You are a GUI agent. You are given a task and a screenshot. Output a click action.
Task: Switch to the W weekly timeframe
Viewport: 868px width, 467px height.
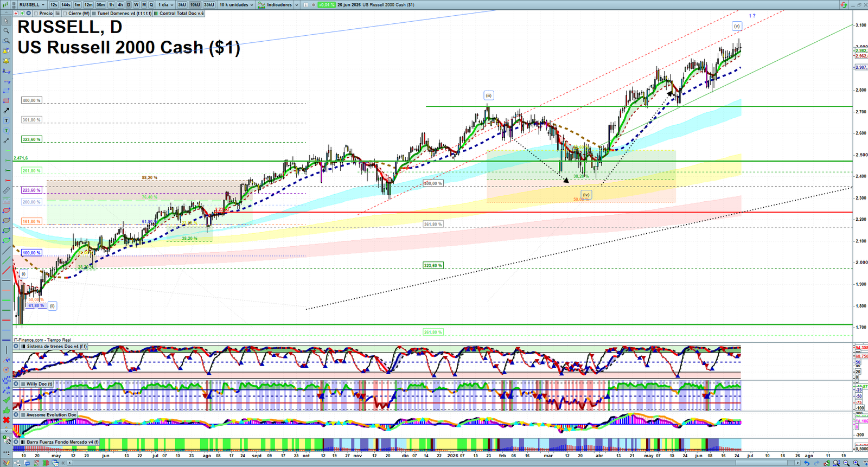click(x=136, y=4)
